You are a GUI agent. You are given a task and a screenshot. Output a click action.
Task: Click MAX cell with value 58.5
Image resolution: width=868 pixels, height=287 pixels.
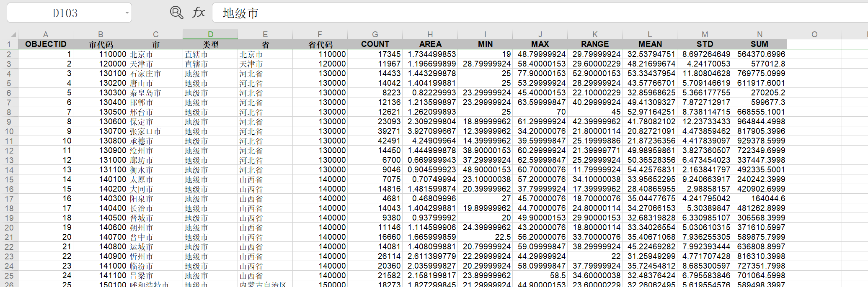click(x=540, y=275)
